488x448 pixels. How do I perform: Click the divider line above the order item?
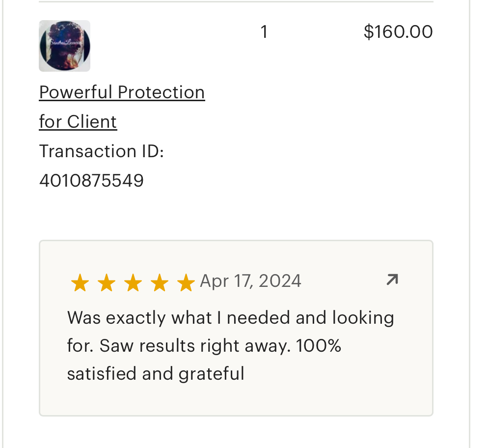(236, 1)
